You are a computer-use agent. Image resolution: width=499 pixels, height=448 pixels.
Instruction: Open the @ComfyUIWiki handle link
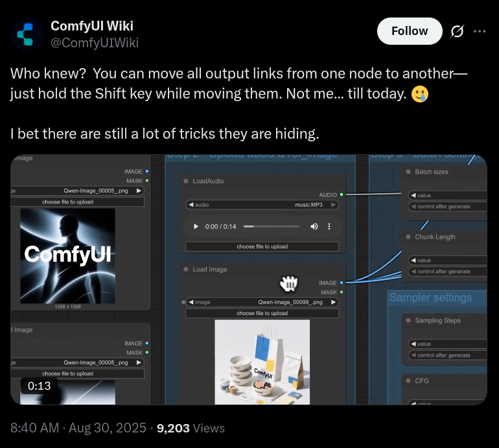coord(95,43)
